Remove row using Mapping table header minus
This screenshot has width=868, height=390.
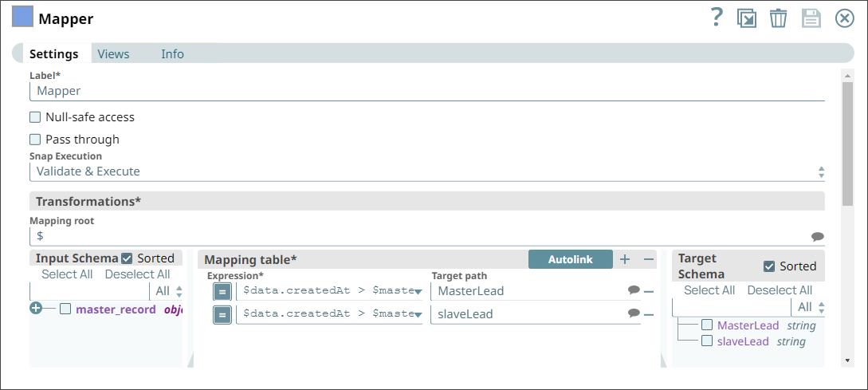649,259
